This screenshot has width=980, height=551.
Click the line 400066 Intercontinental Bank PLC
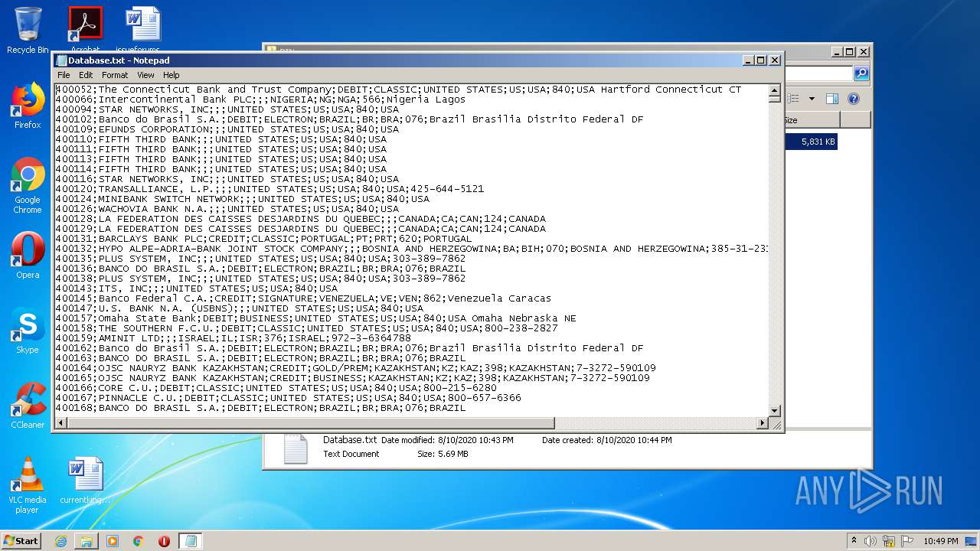click(260, 99)
